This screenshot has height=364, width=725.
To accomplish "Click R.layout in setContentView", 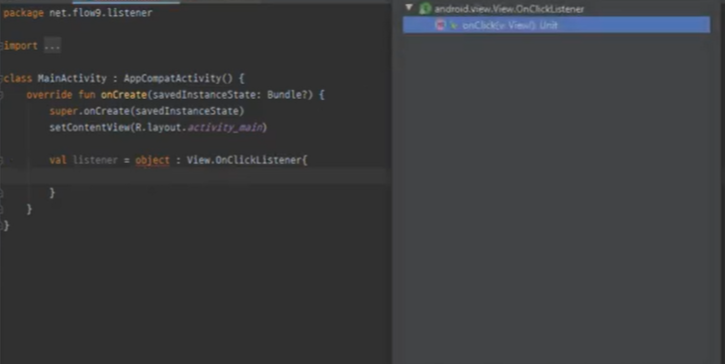I will pyautogui.click(x=159, y=127).
